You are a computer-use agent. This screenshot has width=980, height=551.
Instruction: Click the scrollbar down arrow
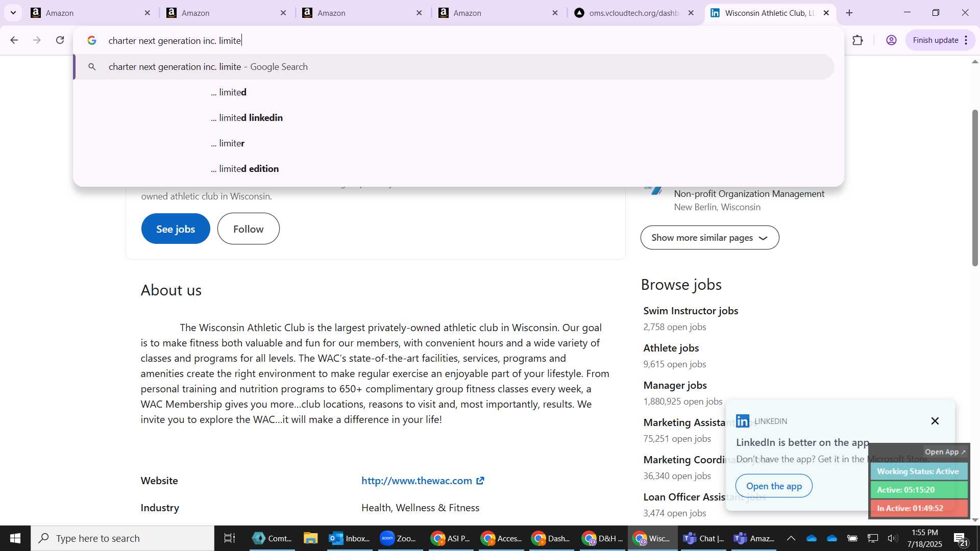975,520
